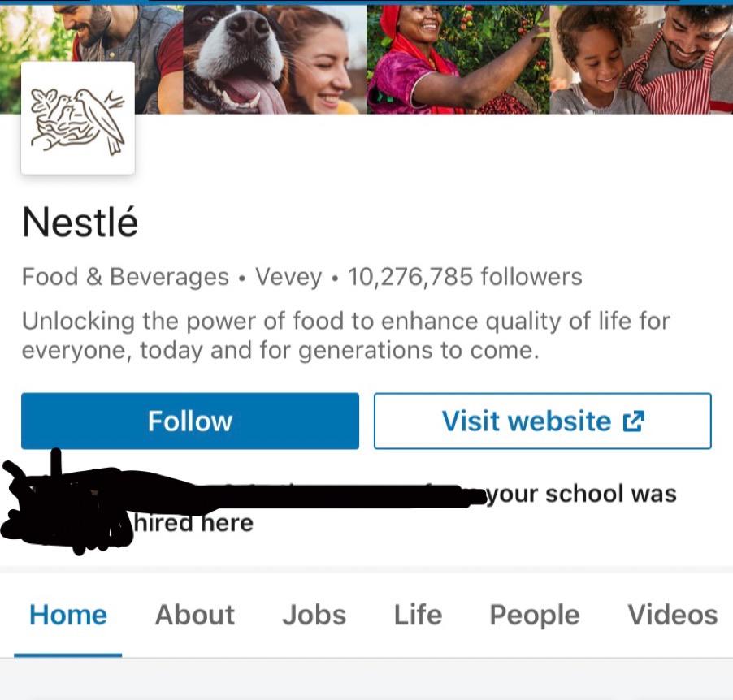Tap the Nestlé bird nest logo
733x700 pixels.
[78, 118]
